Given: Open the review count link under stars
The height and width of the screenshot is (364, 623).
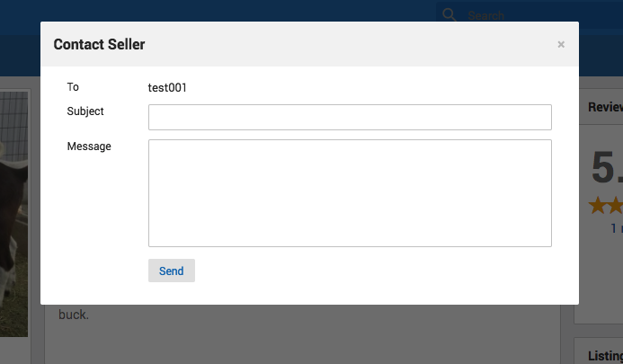Looking at the screenshot, I should 617,228.
